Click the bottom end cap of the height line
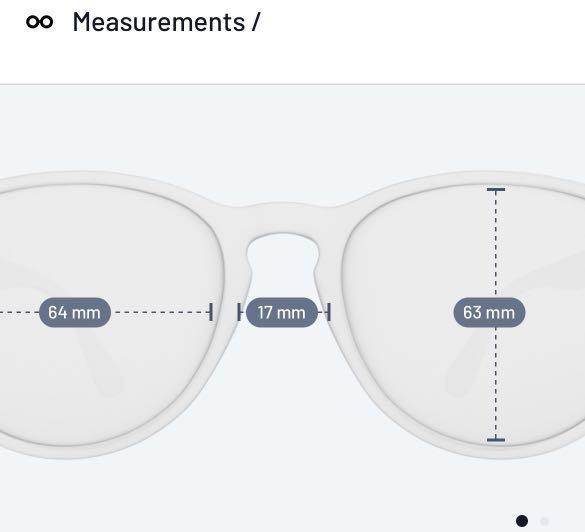 tap(496, 440)
